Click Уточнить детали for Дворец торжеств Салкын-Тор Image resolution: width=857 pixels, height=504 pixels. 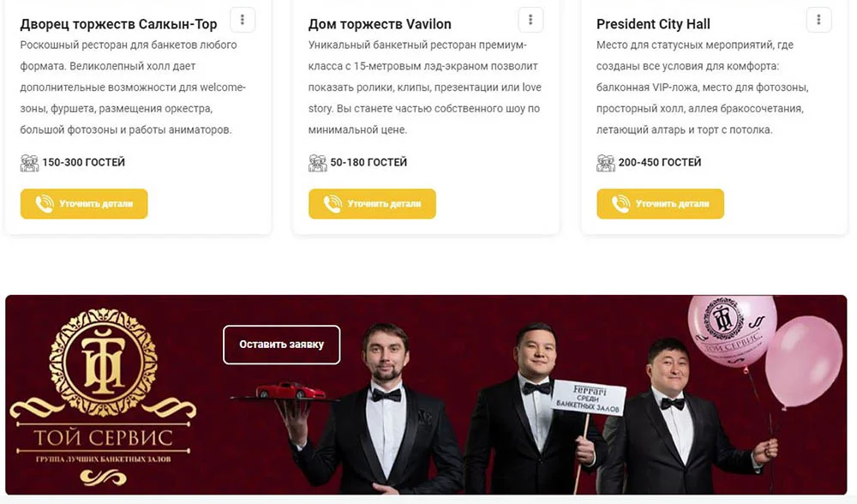pos(84,204)
